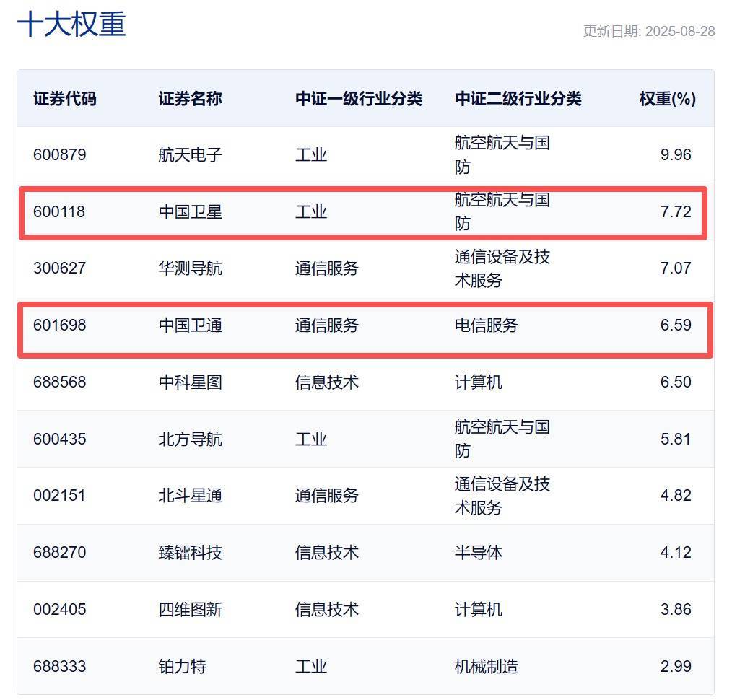Click stock code 600118

point(59,211)
